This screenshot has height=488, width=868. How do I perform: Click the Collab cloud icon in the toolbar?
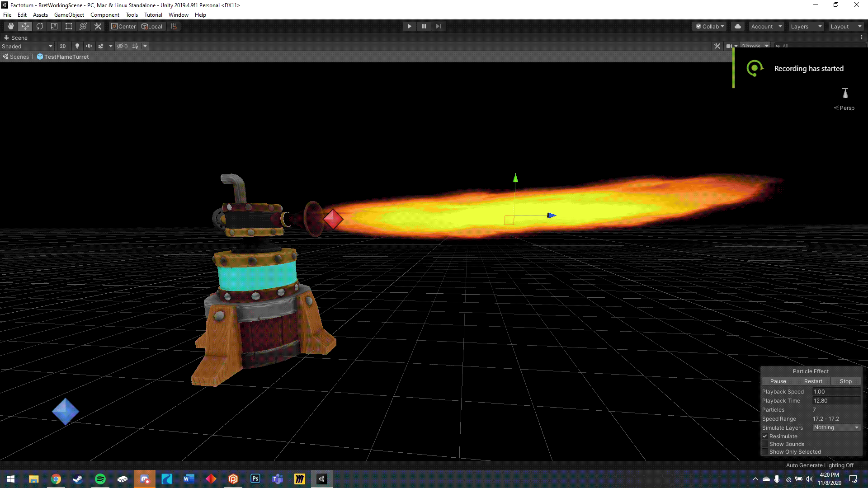(737, 26)
